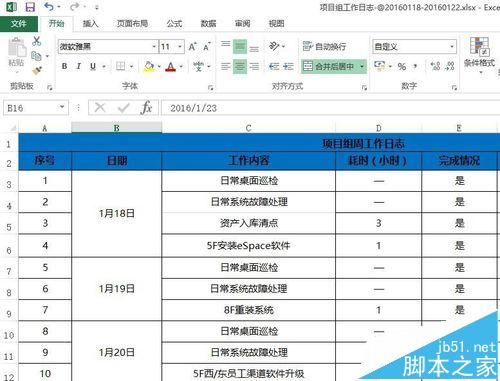Image resolution: width=500 pixels, height=381 pixels.
Task: Select cell 资产入库清点
Action: click(x=248, y=223)
